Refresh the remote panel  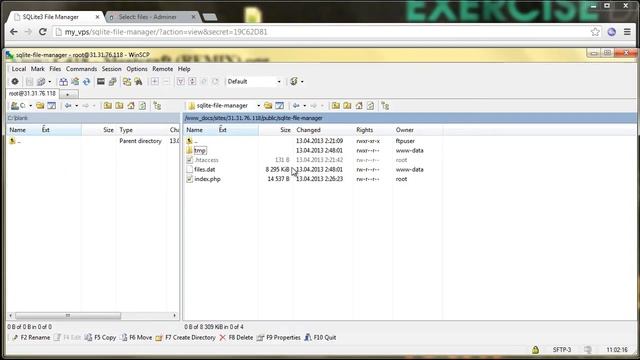370,106
